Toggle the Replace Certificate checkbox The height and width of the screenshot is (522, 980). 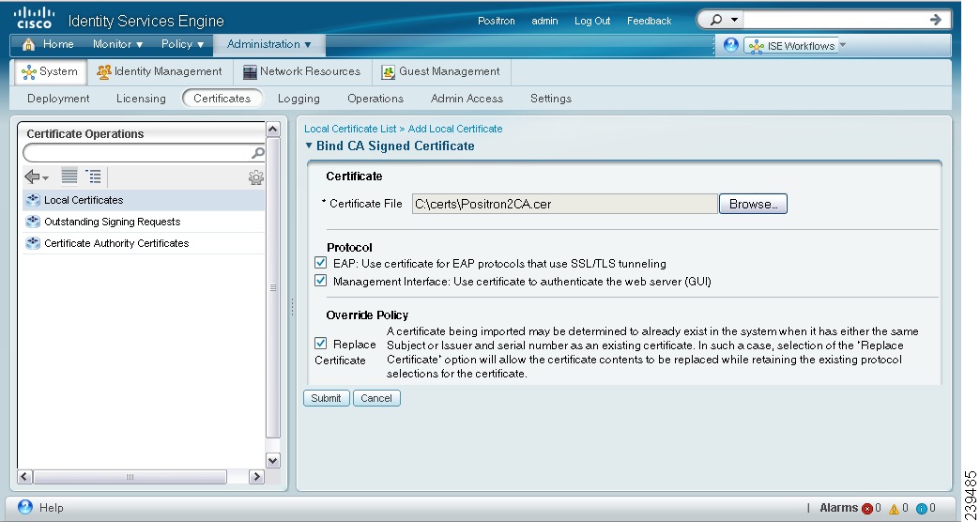click(321, 344)
